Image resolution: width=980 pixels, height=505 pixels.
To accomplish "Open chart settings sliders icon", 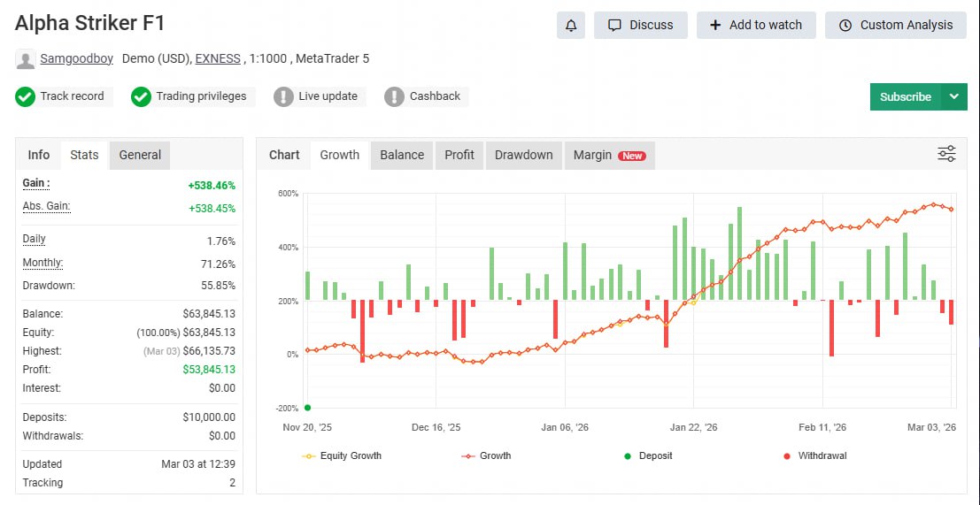I will coord(946,155).
